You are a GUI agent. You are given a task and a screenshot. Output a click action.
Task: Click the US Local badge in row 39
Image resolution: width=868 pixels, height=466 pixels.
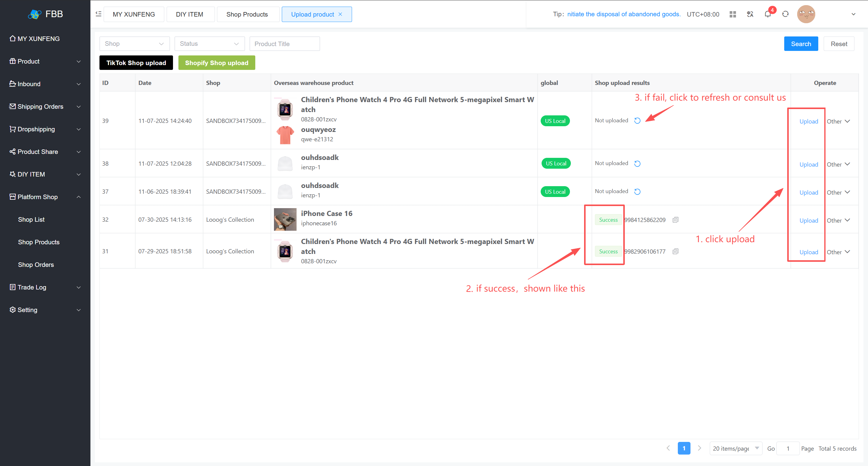pyautogui.click(x=555, y=121)
